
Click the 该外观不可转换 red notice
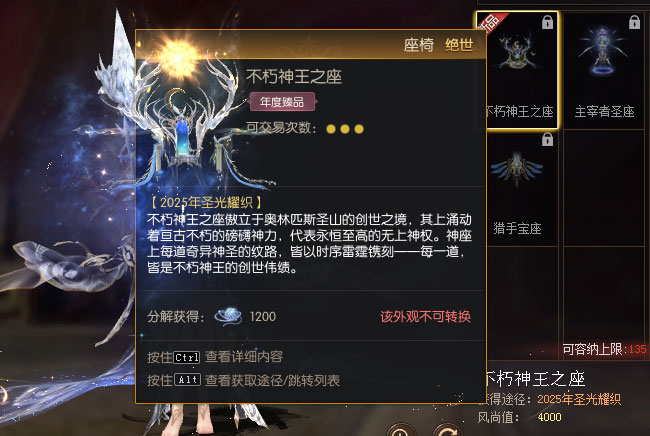click(x=426, y=317)
